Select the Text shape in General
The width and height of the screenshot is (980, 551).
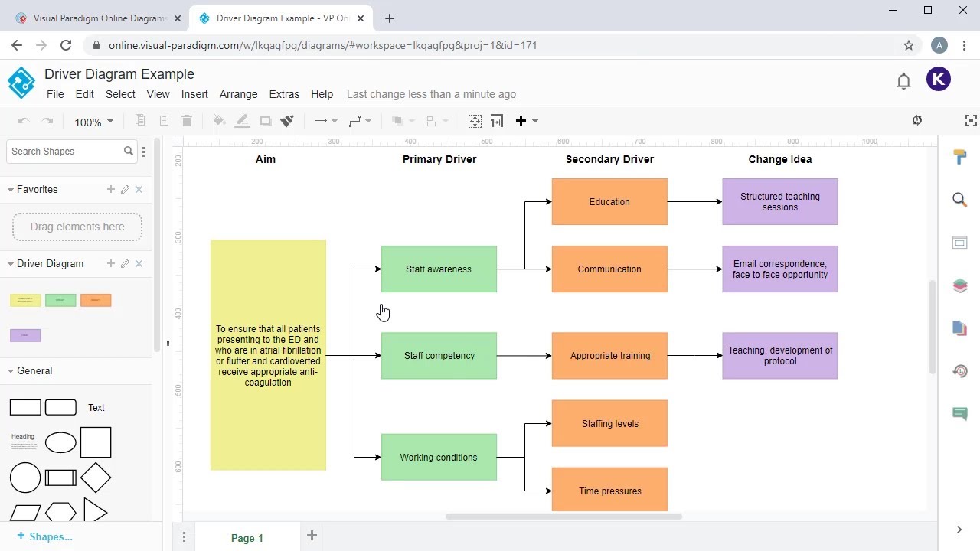coord(96,408)
